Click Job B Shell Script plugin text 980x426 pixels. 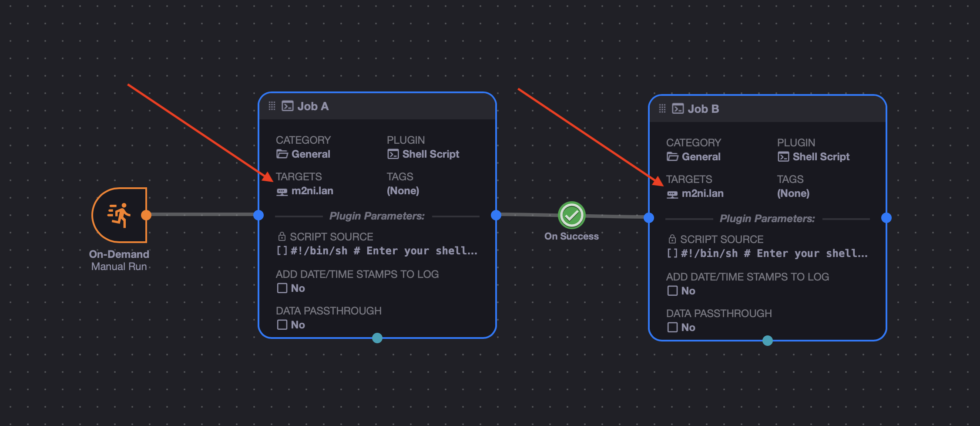click(821, 157)
